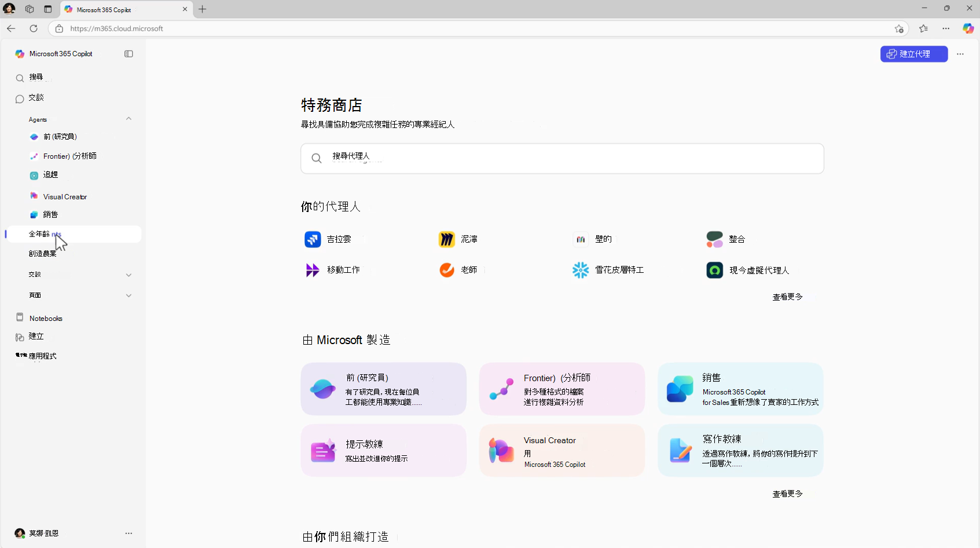Click the magnifier icon in agent search
Screen dimensions: 980x548
tap(317, 159)
